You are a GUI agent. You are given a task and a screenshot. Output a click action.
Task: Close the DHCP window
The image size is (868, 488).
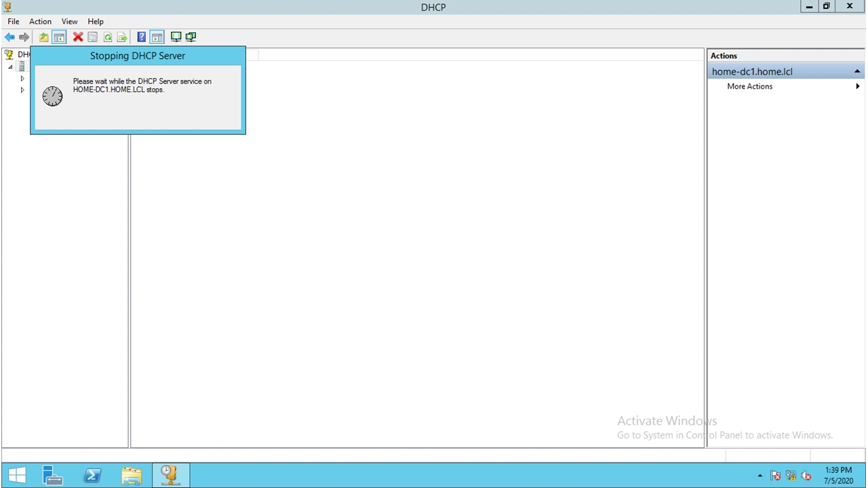pyautogui.click(x=850, y=7)
